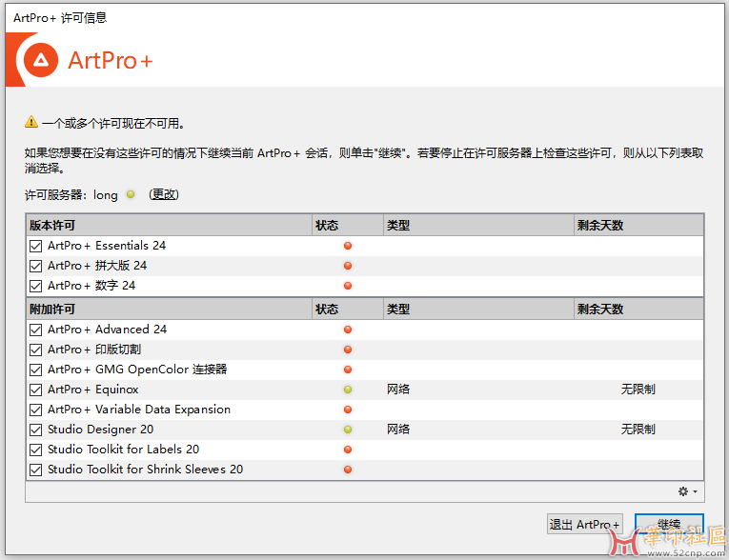The image size is (729, 560).
Task: Click the ArtPro+ round logo icon
Action: click(41, 60)
